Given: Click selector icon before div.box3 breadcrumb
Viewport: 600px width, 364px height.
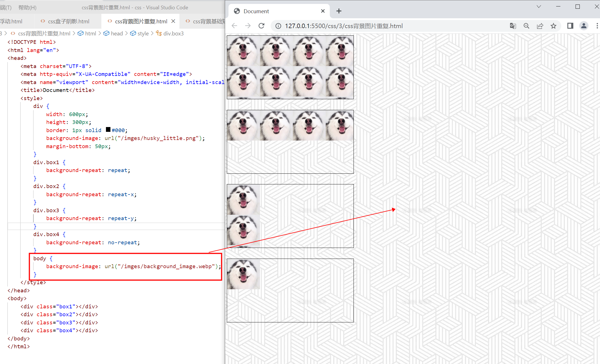Looking at the screenshot, I should pyautogui.click(x=159, y=33).
